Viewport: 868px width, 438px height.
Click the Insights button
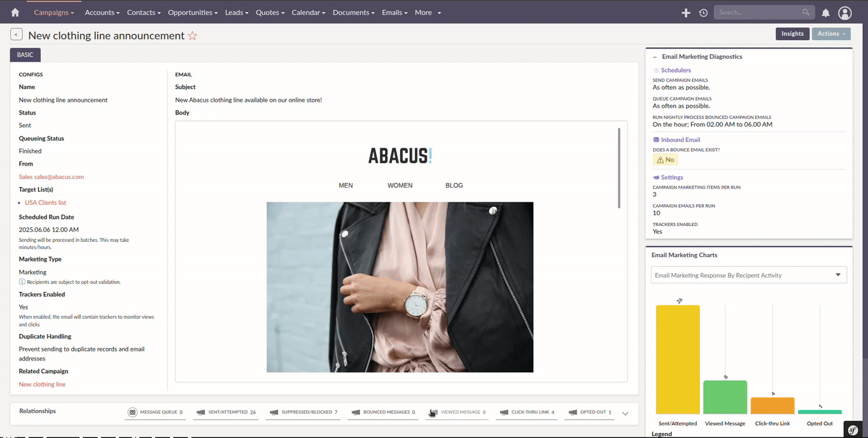coord(792,33)
